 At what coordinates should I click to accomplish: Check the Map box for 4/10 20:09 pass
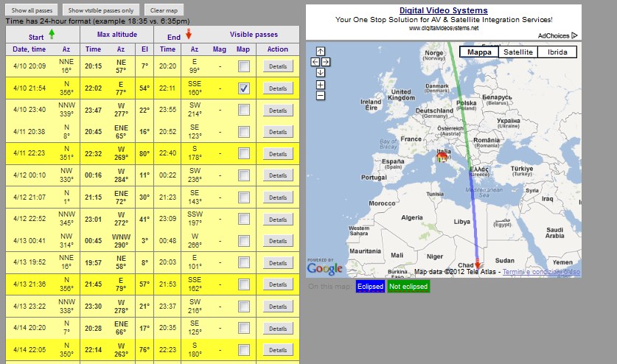point(244,66)
